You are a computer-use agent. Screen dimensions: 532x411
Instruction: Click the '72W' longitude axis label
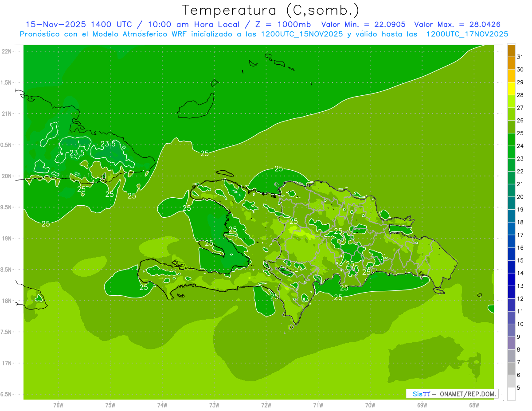pos(266,405)
